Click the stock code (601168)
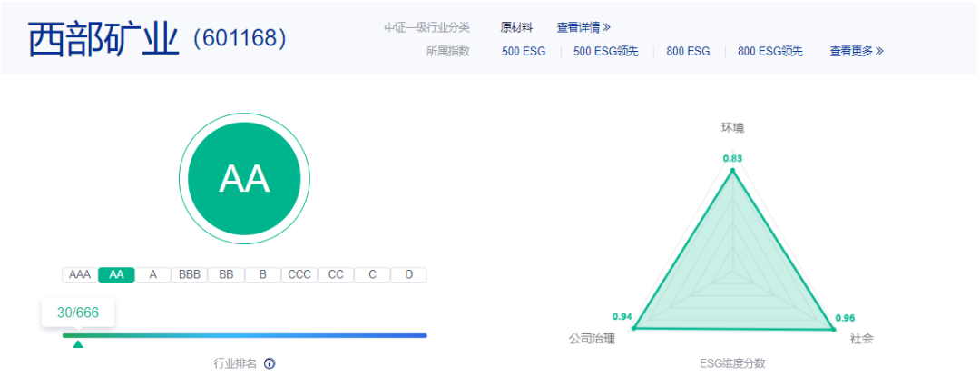Screen dimensions: 980x387 pos(240,39)
